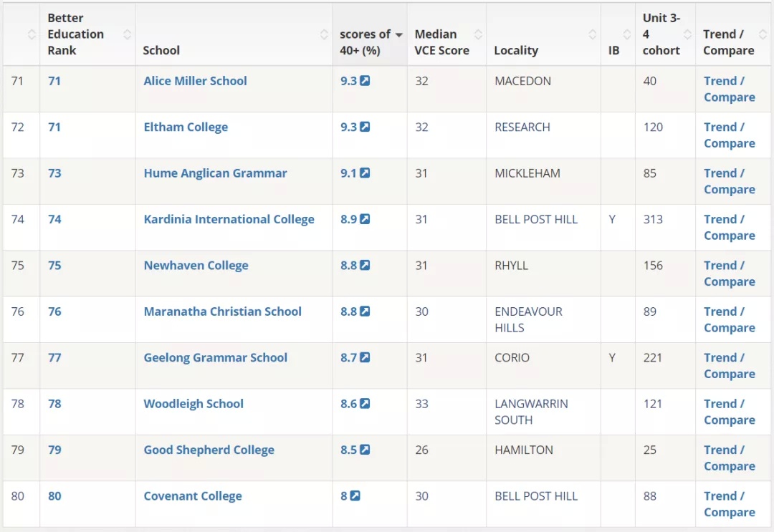Sort table by School name
Screen dimensions: 774x532
[x=324, y=34]
